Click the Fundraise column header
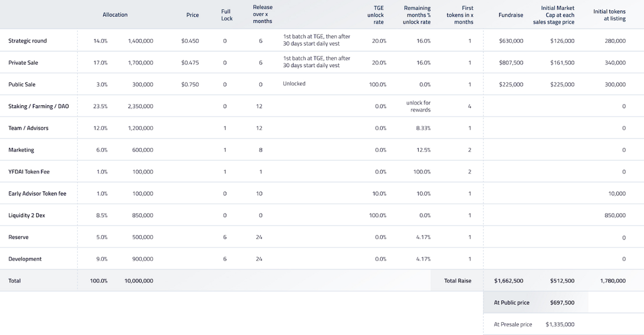Image resolution: width=644 pixels, height=335 pixels. pyautogui.click(x=510, y=15)
